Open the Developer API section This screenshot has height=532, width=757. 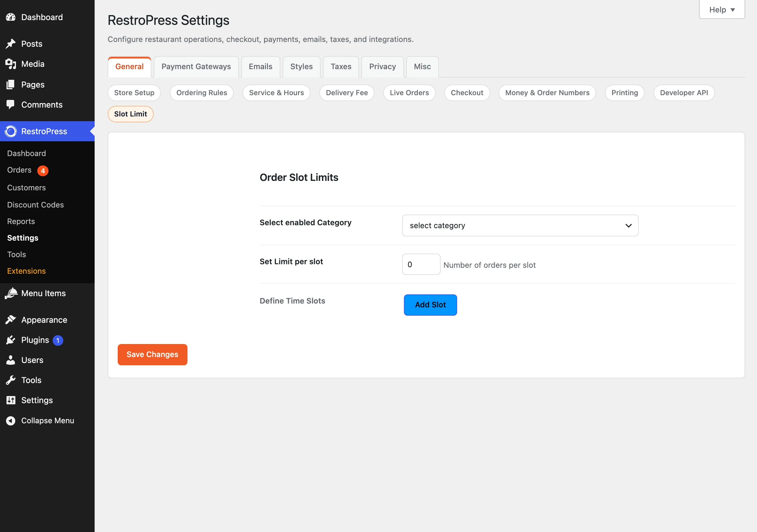tap(684, 93)
